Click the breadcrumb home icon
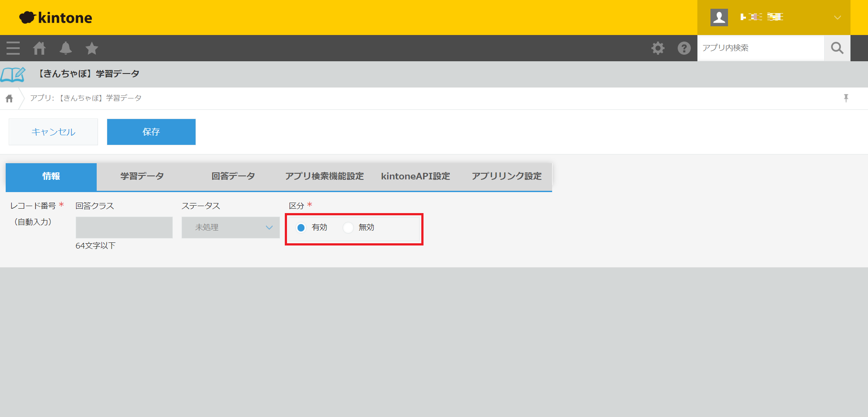 click(9, 98)
